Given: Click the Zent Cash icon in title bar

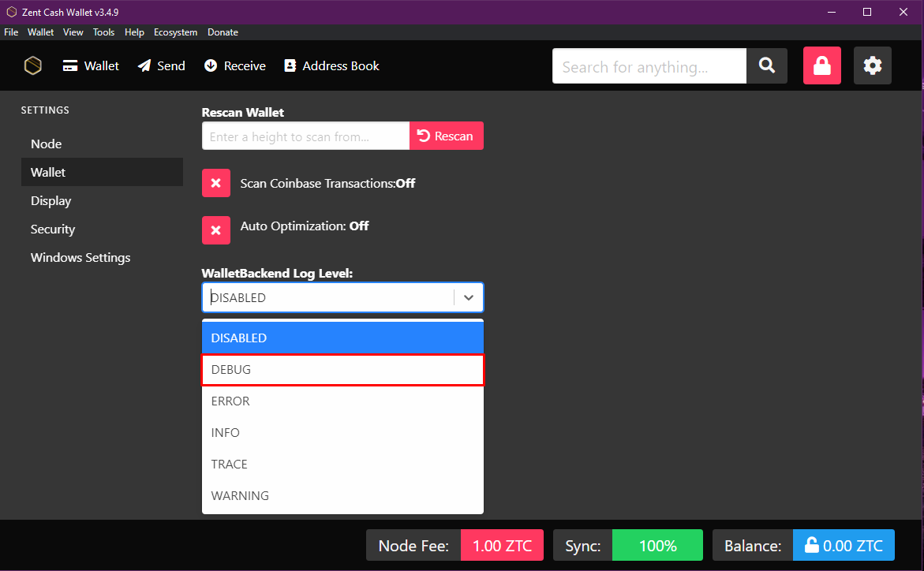Looking at the screenshot, I should tap(11, 12).
